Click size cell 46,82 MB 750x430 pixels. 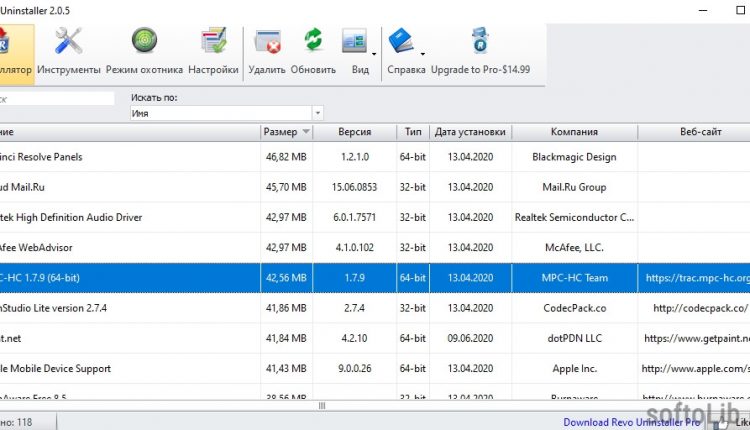pos(286,157)
